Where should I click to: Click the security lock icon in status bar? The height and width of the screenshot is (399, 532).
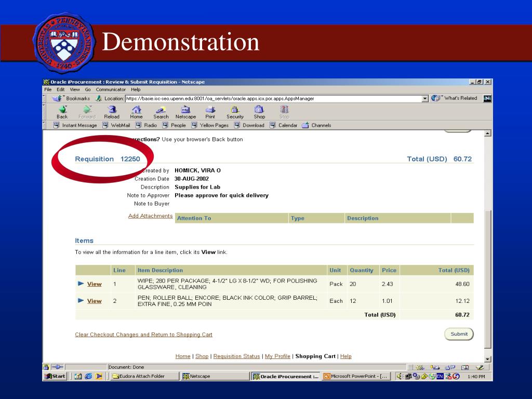[x=46, y=367]
